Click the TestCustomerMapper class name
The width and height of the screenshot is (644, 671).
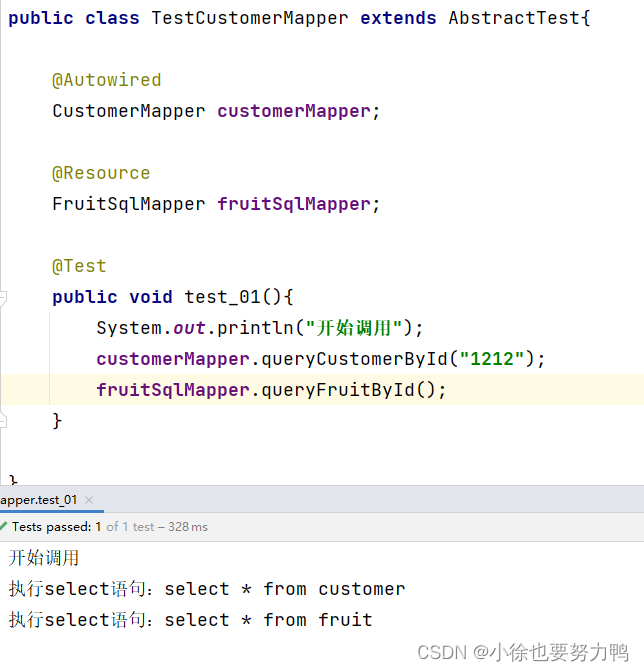point(250,18)
